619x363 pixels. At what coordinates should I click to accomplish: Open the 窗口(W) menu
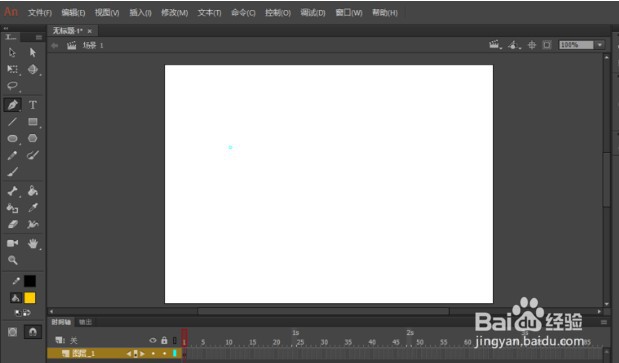click(x=349, y=13)
